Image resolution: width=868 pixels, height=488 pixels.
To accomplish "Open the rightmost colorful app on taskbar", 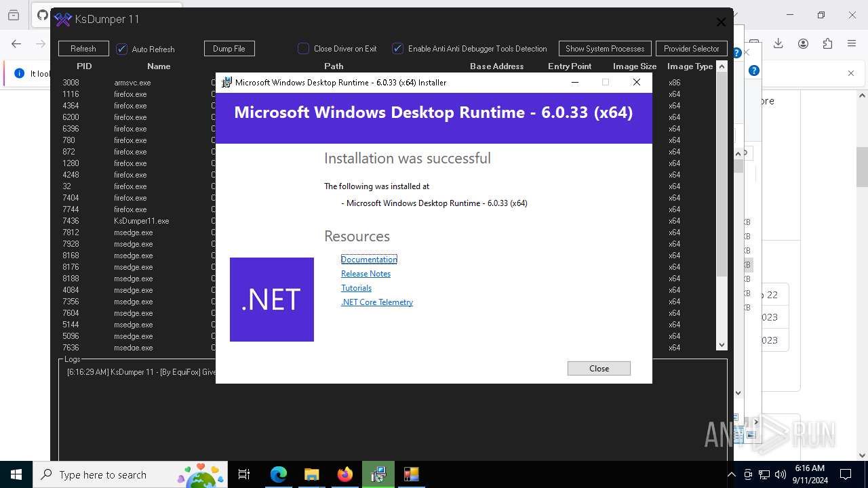I will pyautogui.click(x=411, y=474).
